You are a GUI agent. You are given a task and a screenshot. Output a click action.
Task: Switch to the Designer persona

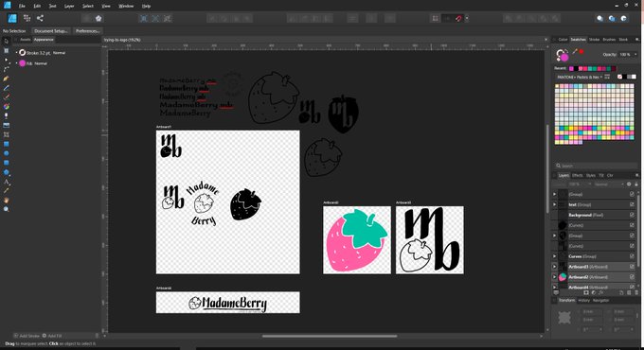(x=12, y=18)
